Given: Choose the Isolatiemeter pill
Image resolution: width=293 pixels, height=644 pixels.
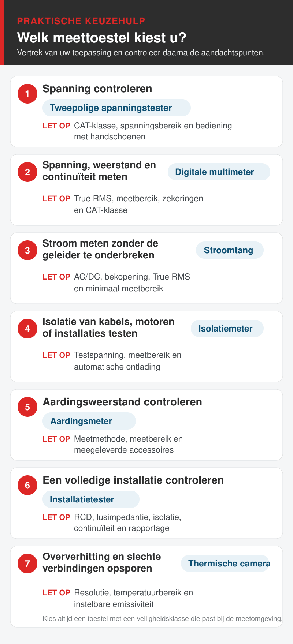Looking at the screenshot, I should coord(227,329).
